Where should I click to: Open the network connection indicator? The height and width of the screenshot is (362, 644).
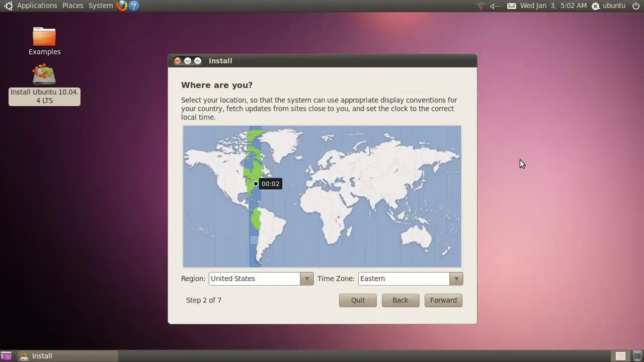click(x=481, y=6)
